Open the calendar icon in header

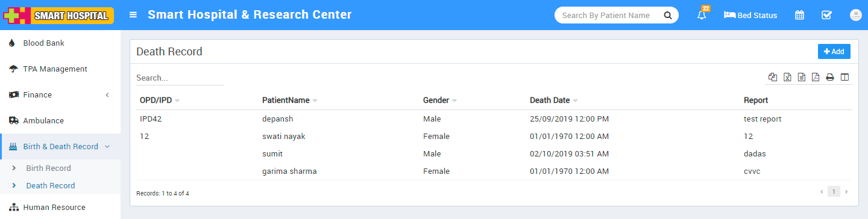tap(799, 15)
